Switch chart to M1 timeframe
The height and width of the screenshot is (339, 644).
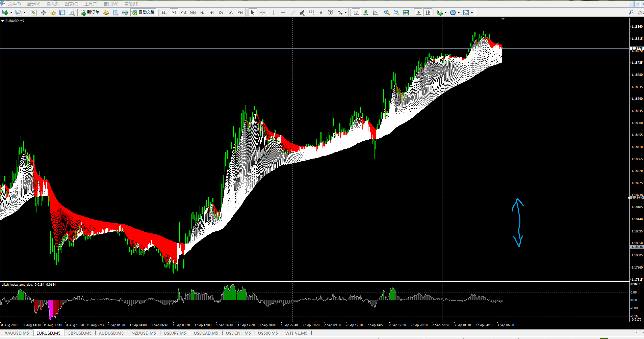[x=164, y=12]
